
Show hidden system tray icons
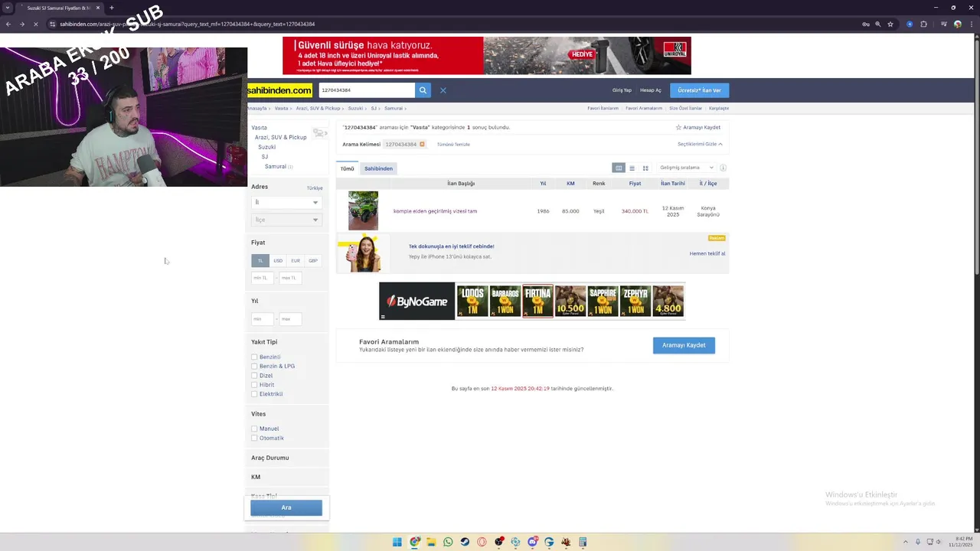click(x=906, y=542)
